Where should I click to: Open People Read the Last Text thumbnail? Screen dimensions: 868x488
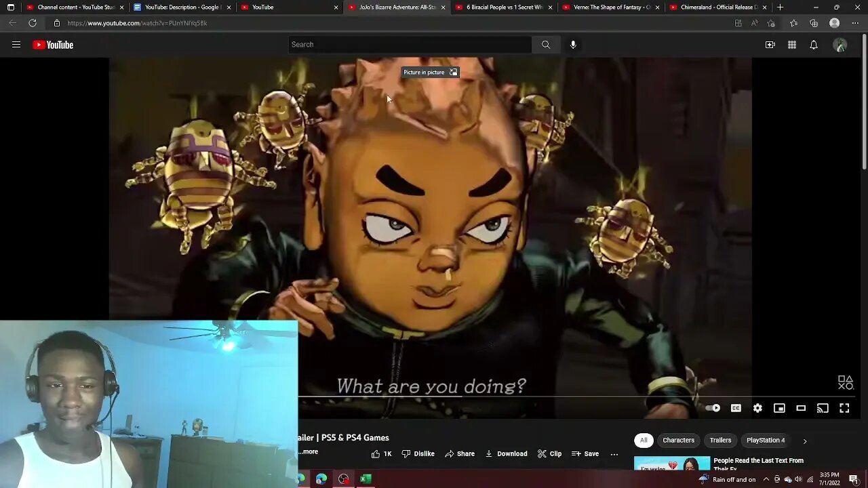[x=672, y=463]
